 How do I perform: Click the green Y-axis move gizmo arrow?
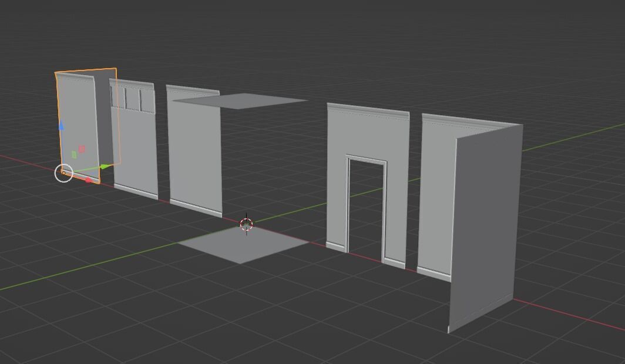tap(105, 167)
